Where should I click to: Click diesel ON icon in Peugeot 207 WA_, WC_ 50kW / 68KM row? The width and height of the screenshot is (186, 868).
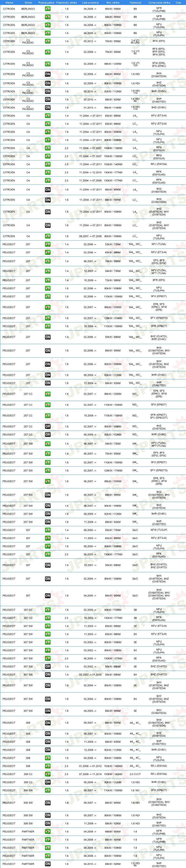pos(48,337)
